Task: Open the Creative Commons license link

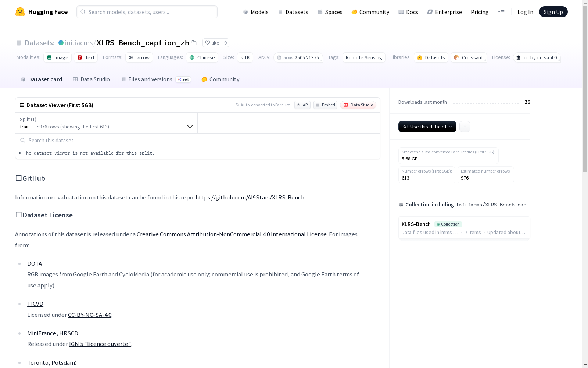Action: 232,234
